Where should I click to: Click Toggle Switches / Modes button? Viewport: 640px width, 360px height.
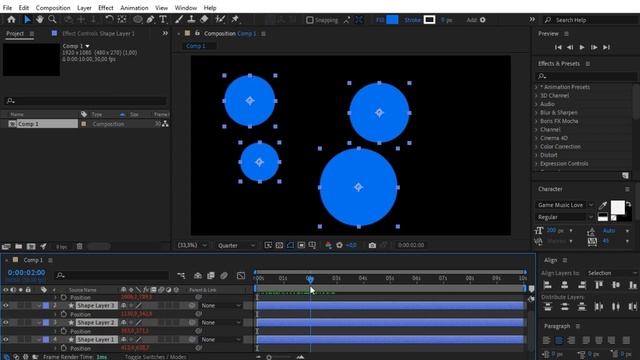tap(156, 357)
